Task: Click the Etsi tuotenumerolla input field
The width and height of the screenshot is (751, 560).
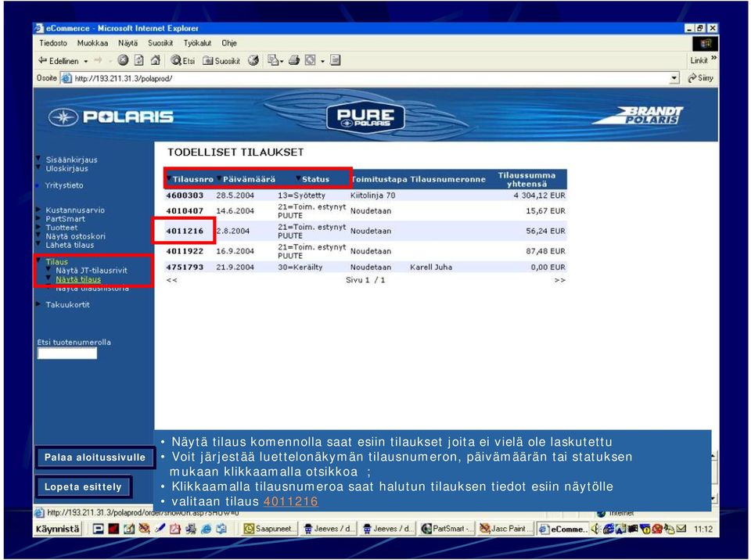Action: 67,354
